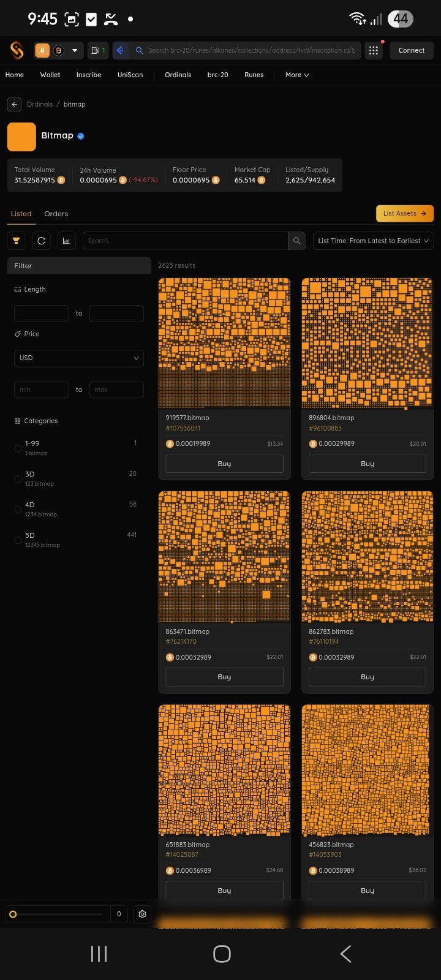Open the Bitcoin network selector dropdown
441x980 pixels.
click(59, 50)
